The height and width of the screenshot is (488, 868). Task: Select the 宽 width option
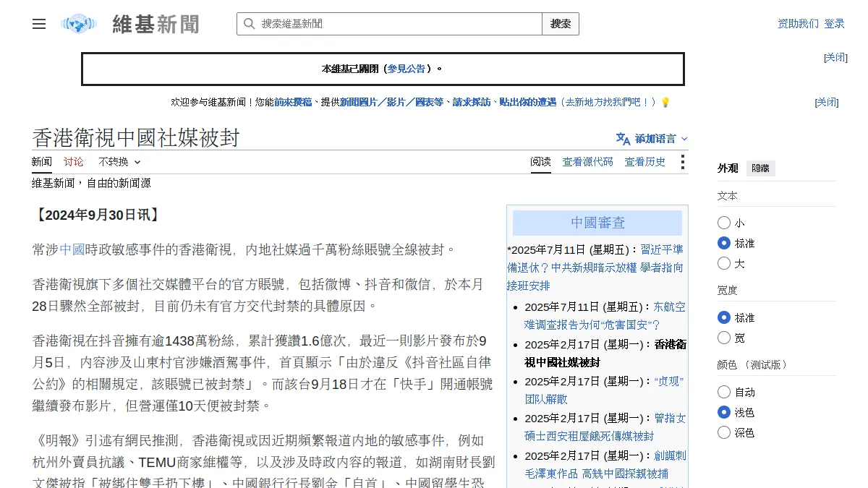tap(724, 338)
